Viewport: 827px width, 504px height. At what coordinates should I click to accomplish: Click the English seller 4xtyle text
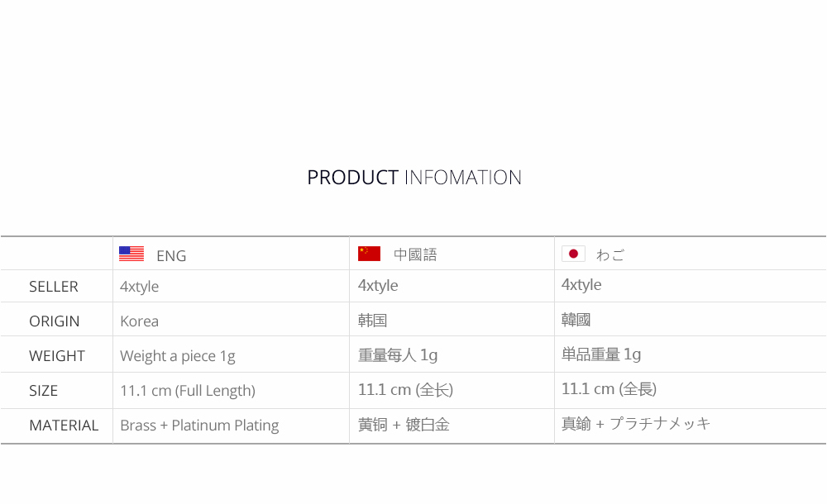[x=139, y=287]
